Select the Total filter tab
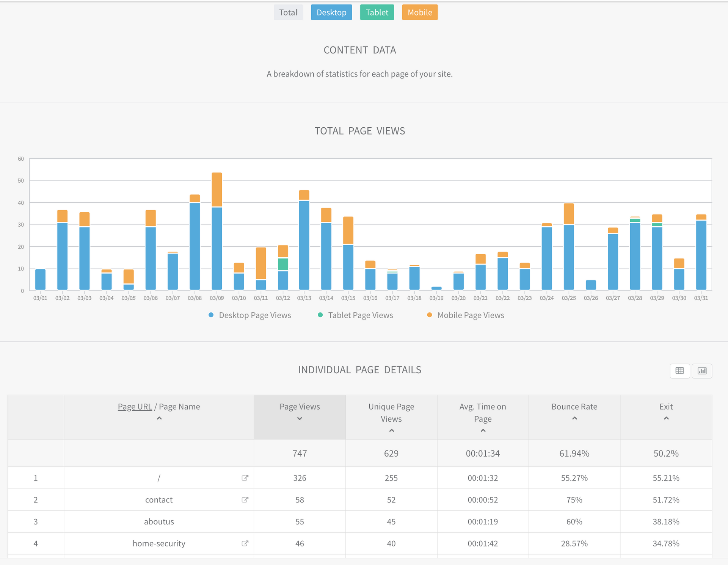728x565 pixels. click(x=288, y=13)
